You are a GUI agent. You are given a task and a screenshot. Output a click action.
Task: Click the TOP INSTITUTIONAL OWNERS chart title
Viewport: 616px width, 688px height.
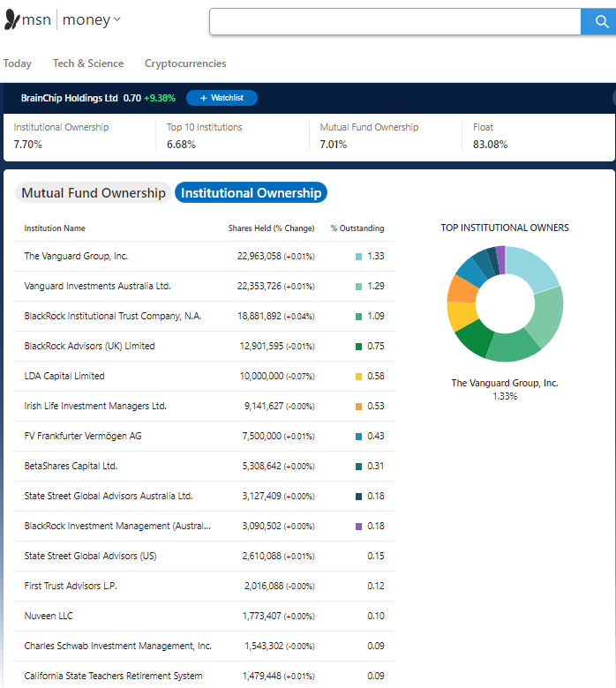coord(505,228)
